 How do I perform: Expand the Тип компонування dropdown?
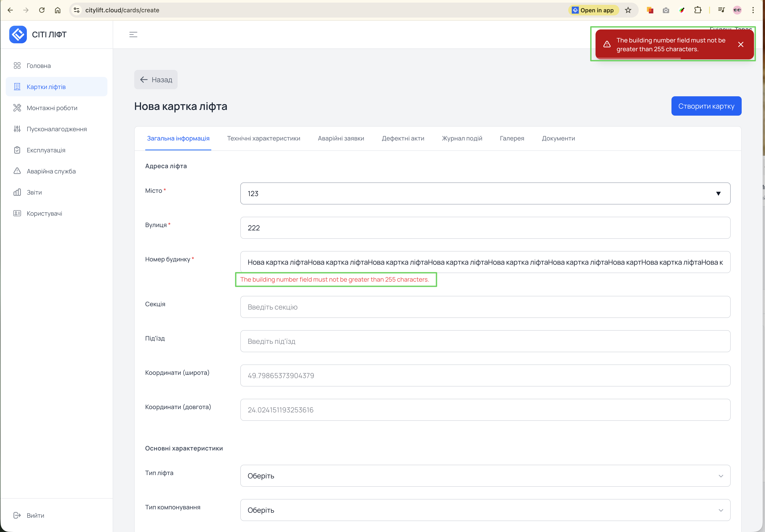(x=485, y=510)
